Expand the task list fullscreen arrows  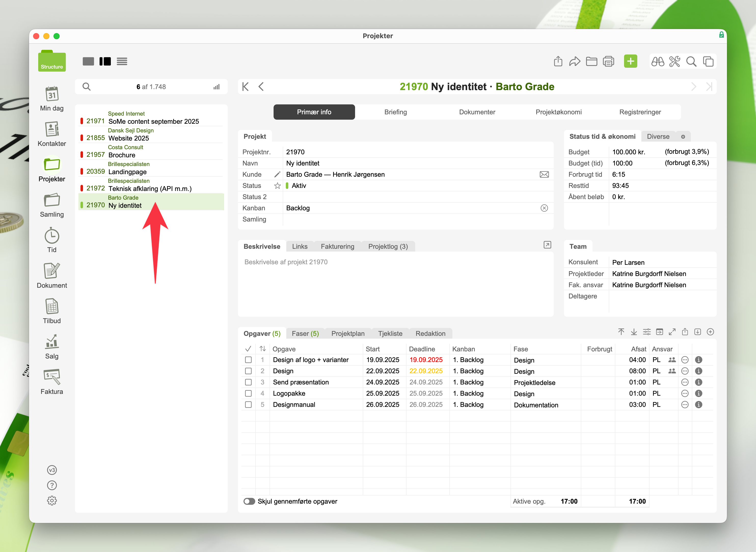(x=672, y=332)
